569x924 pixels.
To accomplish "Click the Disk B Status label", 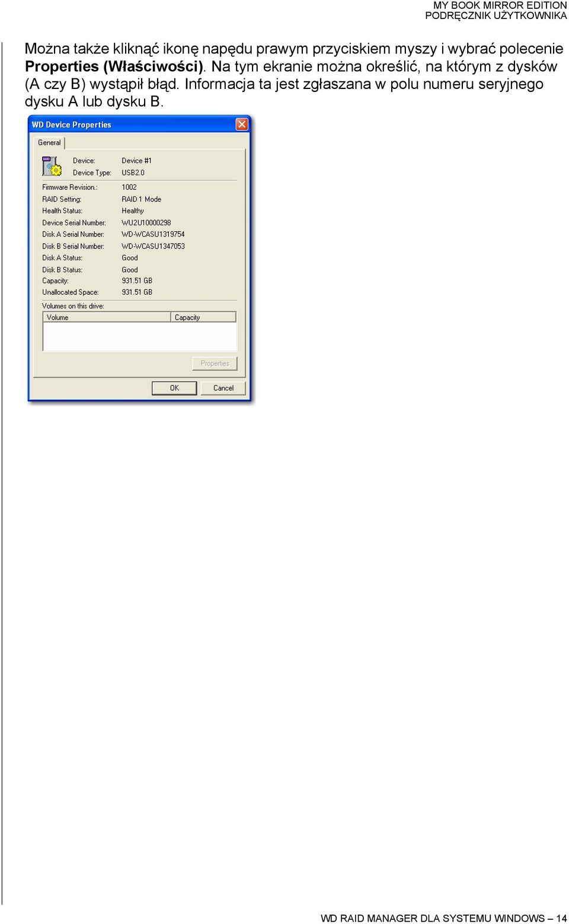I will coord(62,270).
